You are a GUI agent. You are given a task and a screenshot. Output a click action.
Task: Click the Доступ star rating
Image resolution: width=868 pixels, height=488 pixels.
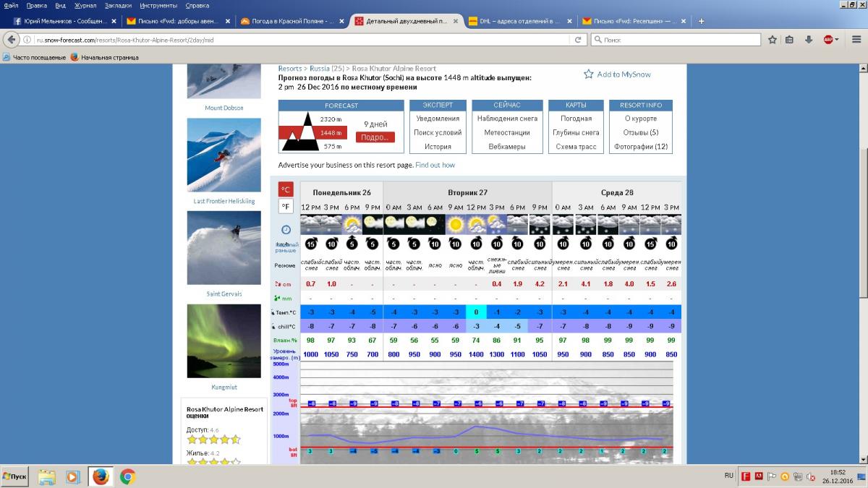[213, 440]
